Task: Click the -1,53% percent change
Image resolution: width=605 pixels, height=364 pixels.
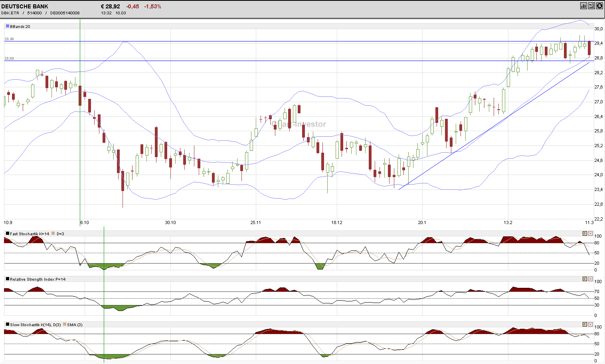Action: (x=153, y=6)
